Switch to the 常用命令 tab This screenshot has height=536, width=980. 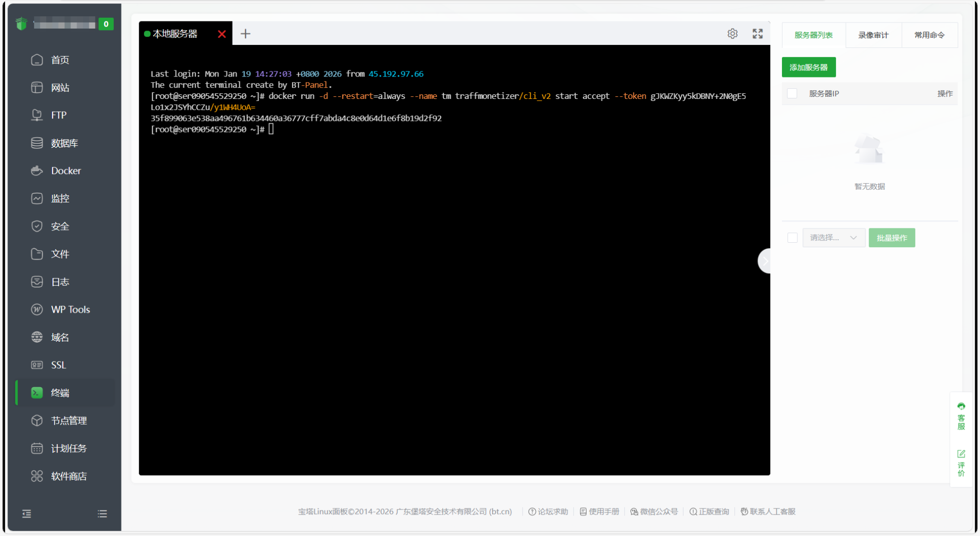coord(929,35)
